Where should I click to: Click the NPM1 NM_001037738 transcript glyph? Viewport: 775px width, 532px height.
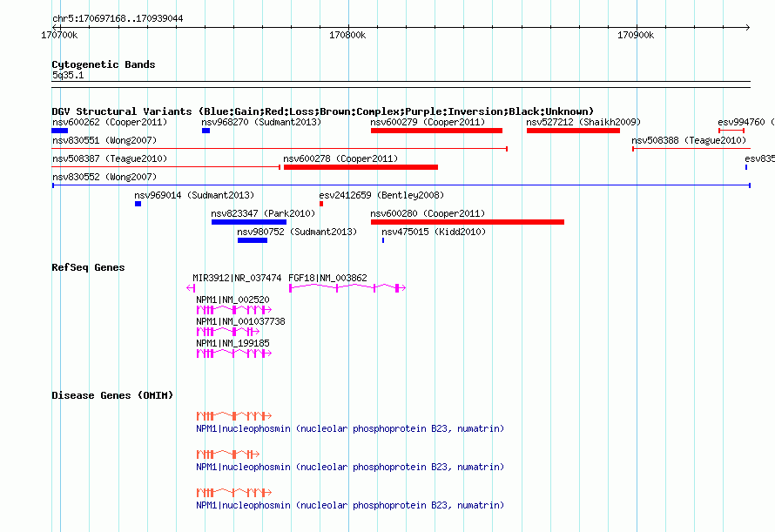point(228,332)
